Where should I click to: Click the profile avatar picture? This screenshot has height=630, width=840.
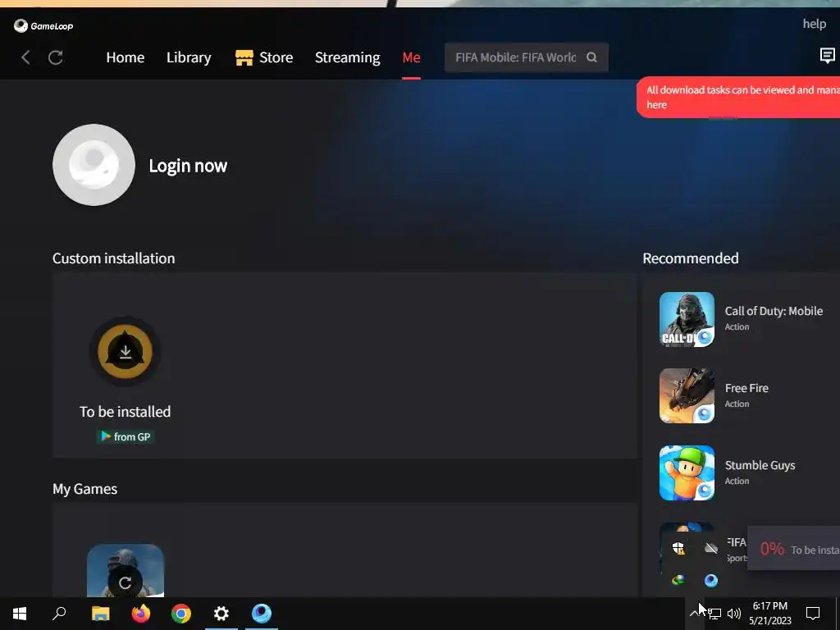point(94,165)
